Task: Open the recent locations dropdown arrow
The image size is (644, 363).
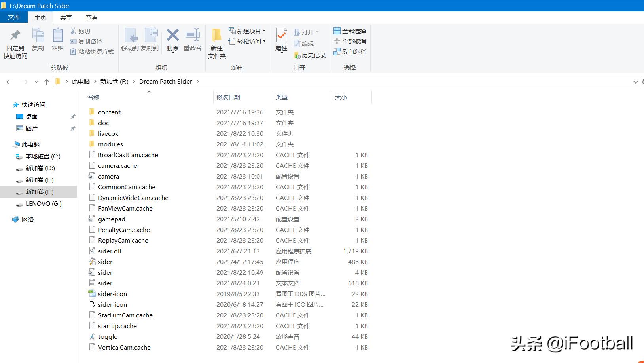Action: [36, 82]
